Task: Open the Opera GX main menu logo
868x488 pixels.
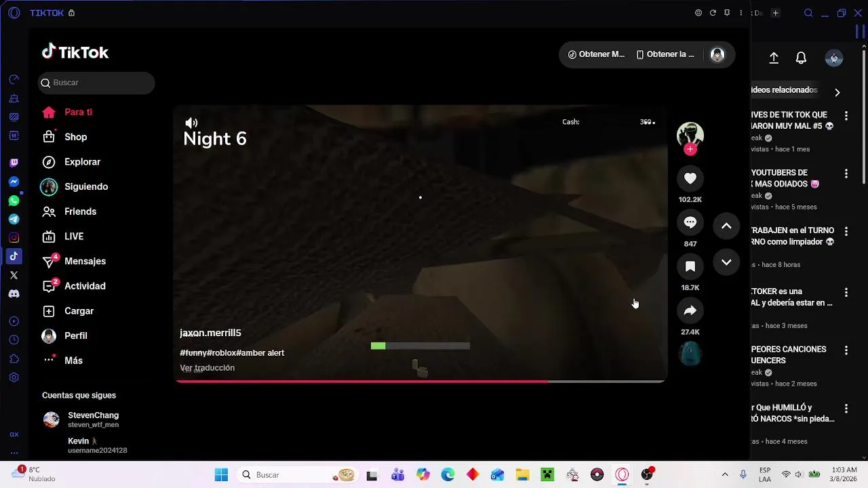Action: click(14, 13)
